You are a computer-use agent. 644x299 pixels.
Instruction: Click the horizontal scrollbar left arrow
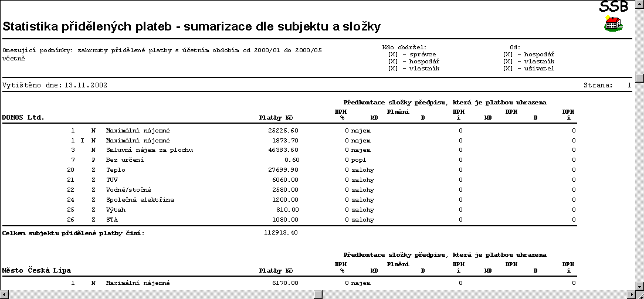(4, 294)
